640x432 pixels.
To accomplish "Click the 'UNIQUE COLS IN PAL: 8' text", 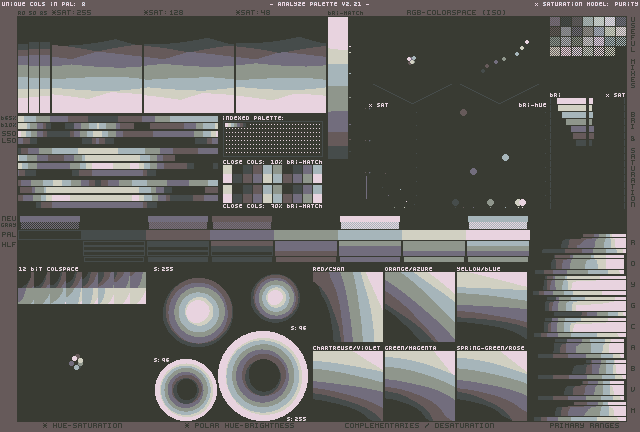I will point(44,4).
